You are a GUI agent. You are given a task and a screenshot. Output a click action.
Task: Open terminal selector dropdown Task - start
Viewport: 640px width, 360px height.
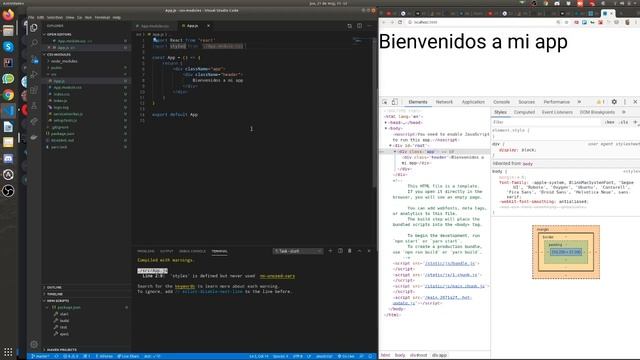(x=298, y=251)
